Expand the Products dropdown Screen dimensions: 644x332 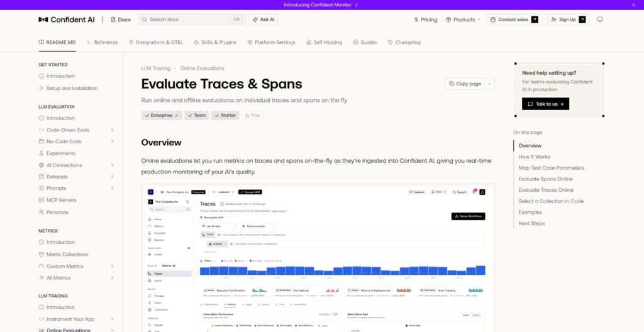point(464,19)
